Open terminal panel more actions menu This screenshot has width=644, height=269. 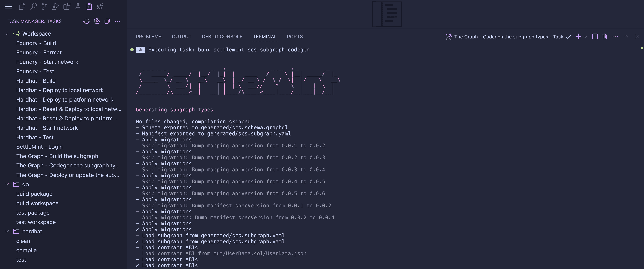coord(615,37)
